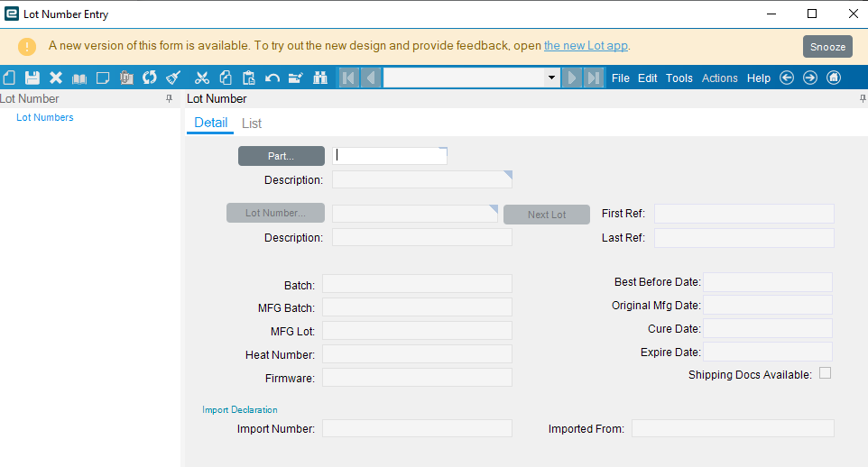The image size is (868, 467).
Task: Go to the next record arrow
Action: coord(572,78)
